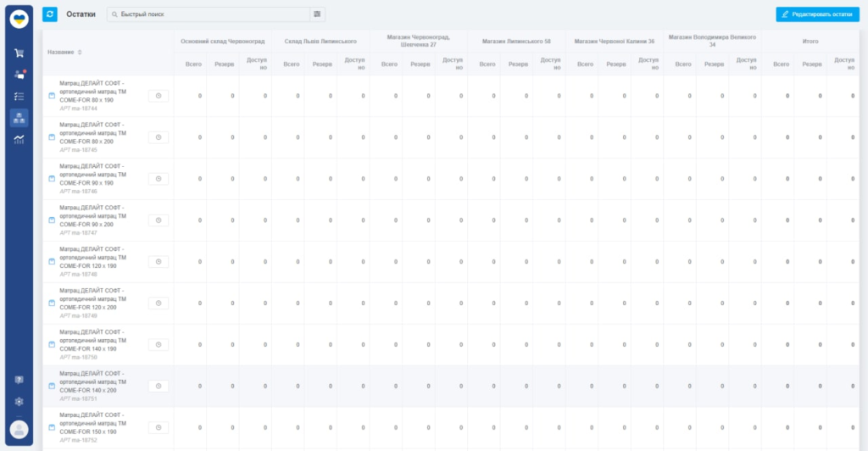Open the analytics chart icon in sidebar
868x451 pixels.
point(19,140)
